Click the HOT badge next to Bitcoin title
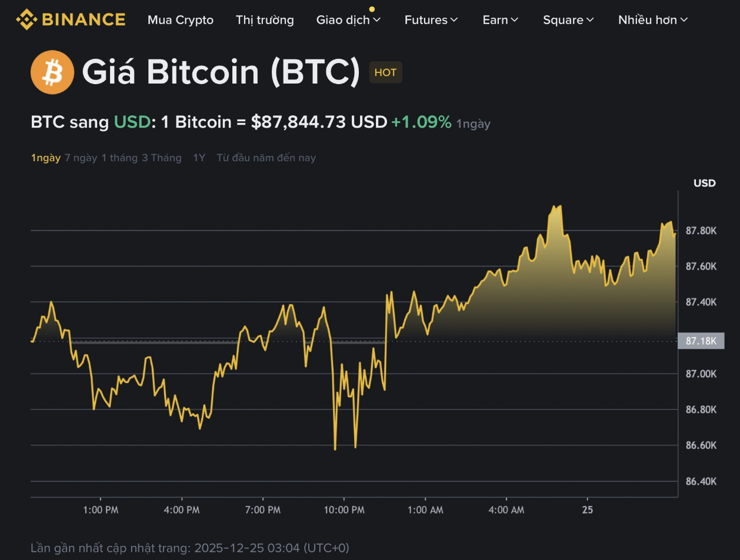This screenshot has width=740, height=560. click(x=385, y=72)
